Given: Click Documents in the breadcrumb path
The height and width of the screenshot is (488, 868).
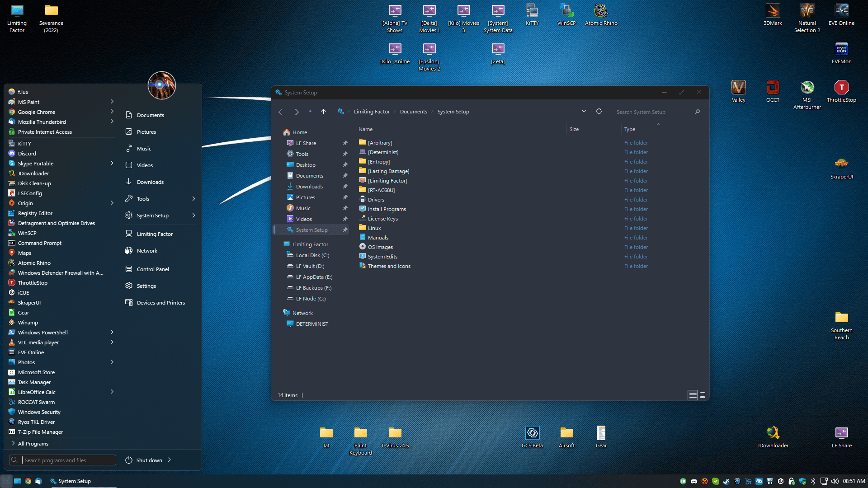Looking at the screenshot, I should tap(414, 112).
